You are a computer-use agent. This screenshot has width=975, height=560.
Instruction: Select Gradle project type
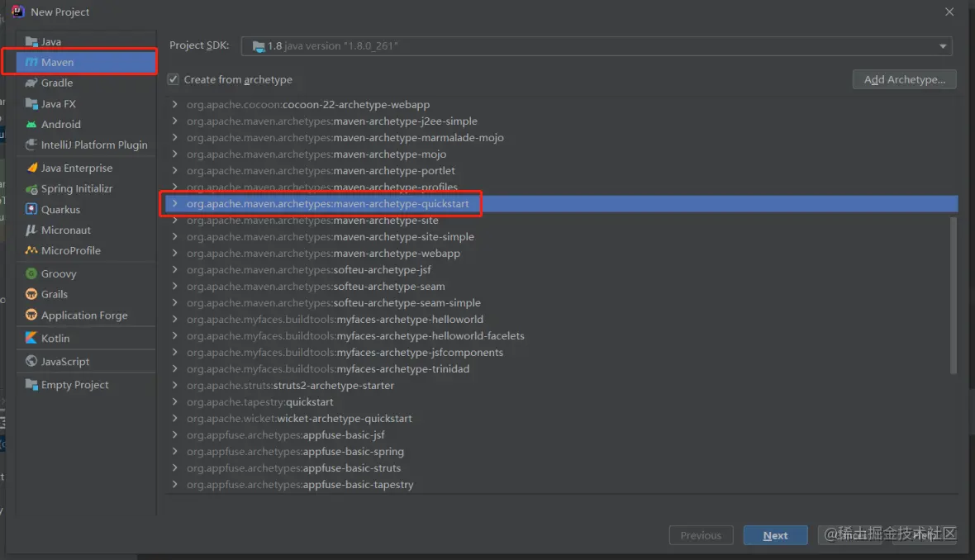[x=87, y=83]
